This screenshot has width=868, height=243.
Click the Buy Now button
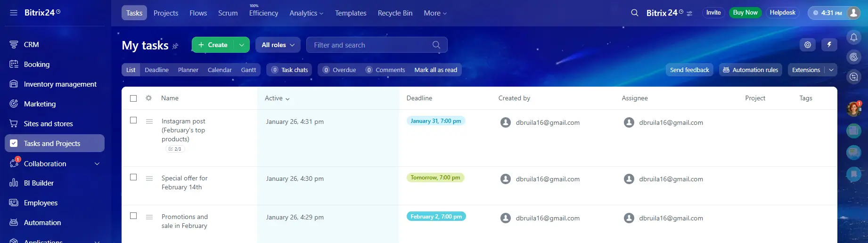click(745, 13)
